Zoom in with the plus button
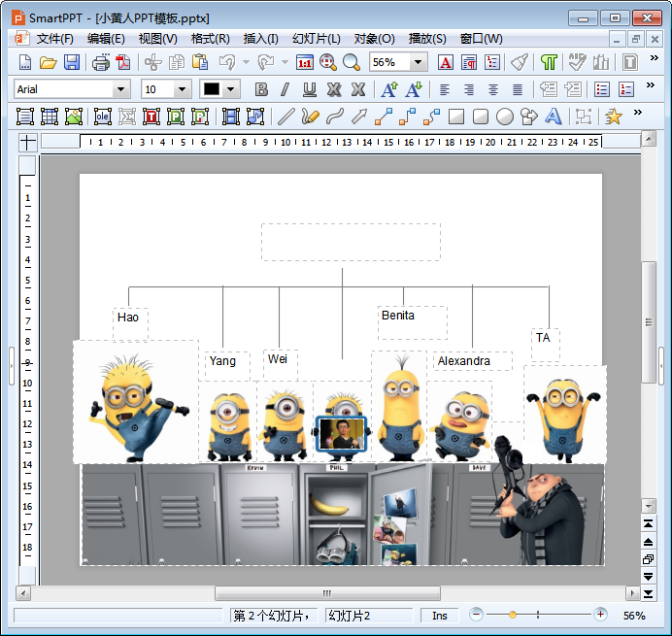The image size is (672, 636). (x=600, y=615)
